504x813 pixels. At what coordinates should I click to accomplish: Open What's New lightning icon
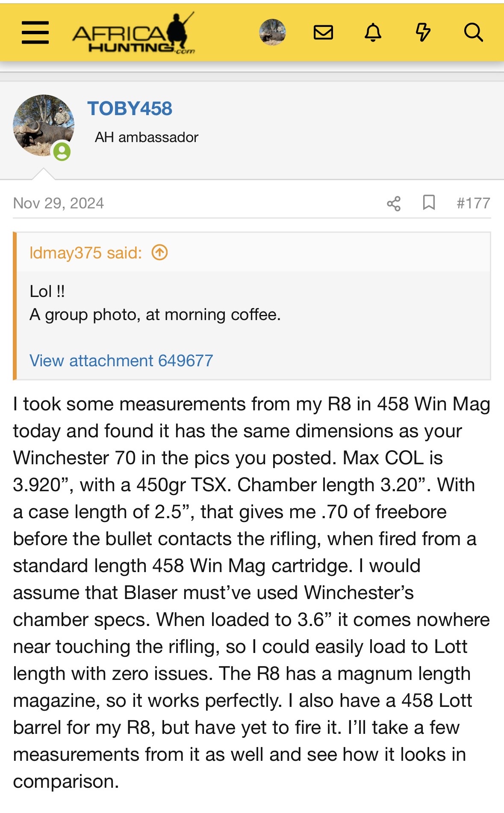click(x=423, y=33)
